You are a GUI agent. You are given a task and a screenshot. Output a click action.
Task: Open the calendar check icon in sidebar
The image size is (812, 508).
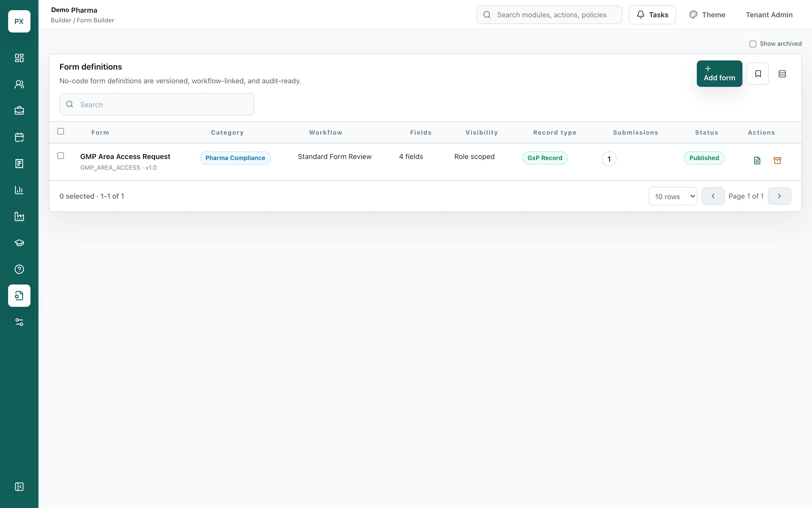(x=19, y=137)
